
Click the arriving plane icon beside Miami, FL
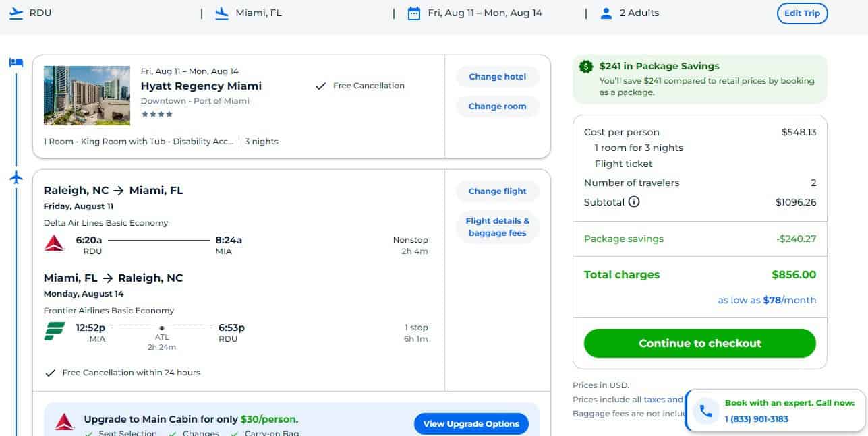pos(222,13)
